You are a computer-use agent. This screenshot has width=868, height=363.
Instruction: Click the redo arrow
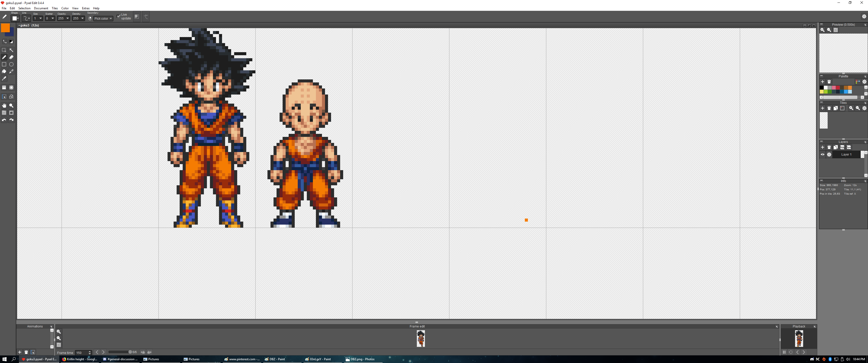11,120
